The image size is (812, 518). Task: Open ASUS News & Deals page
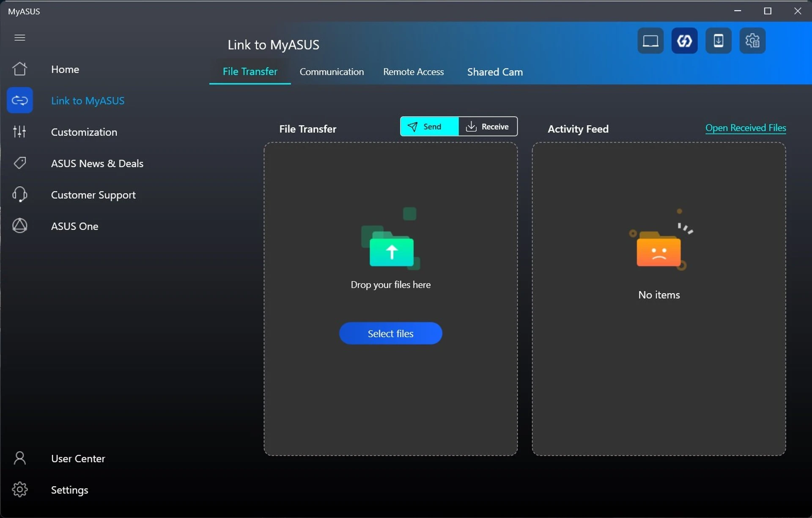coord(97,163)
